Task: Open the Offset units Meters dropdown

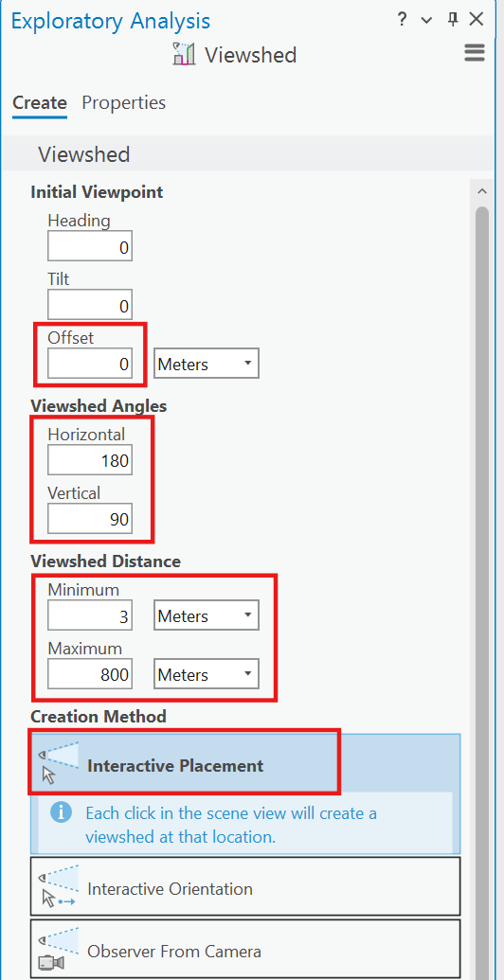Action: pyautogui.click(x=207, y=364)
